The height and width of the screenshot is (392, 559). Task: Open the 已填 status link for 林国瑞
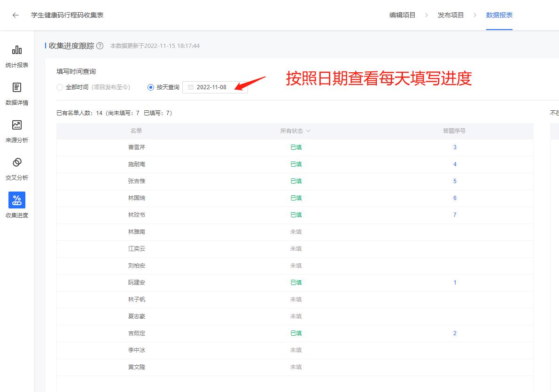296,198
